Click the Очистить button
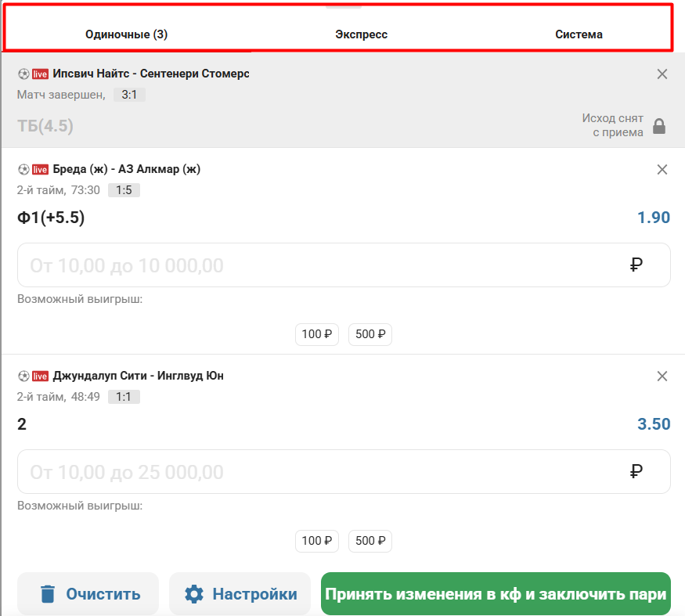This screenshot has height=616, width=685. point(88,594)
